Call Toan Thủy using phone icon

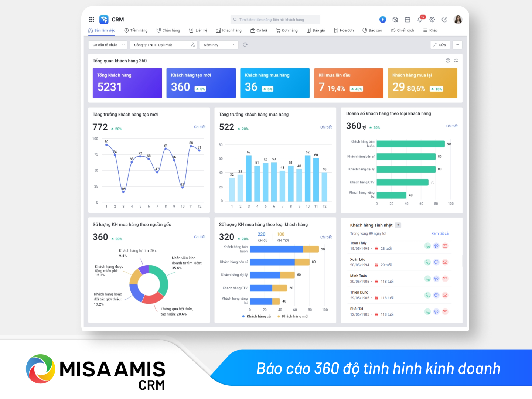(x=427, y=246)
